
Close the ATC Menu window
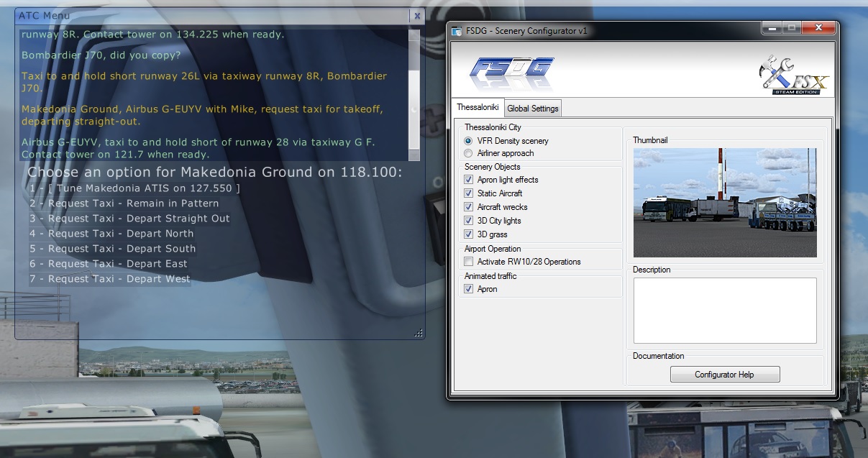point(417,15)
